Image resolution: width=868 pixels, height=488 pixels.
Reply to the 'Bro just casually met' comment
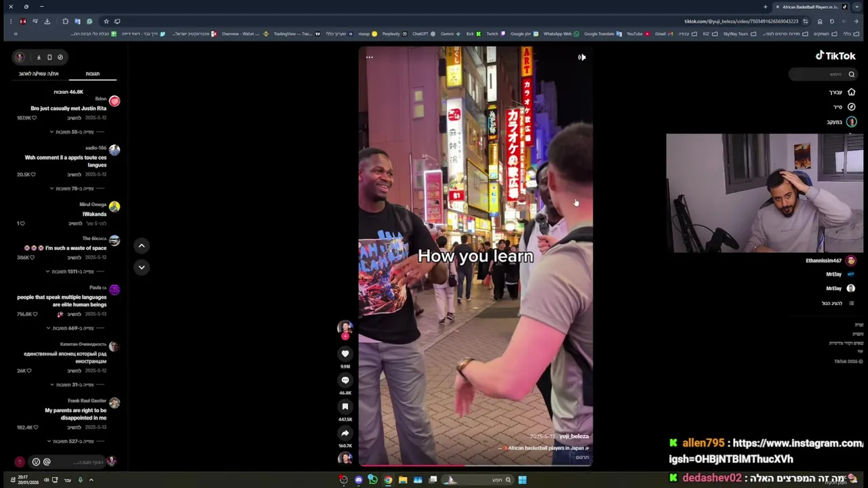coord(74,118)
